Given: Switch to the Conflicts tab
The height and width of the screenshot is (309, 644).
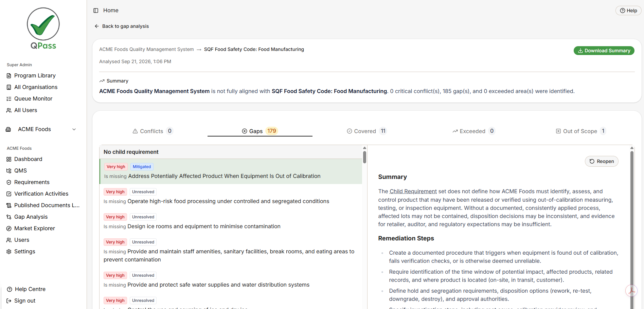Looking at the screenshot, I should coord(153,131).
